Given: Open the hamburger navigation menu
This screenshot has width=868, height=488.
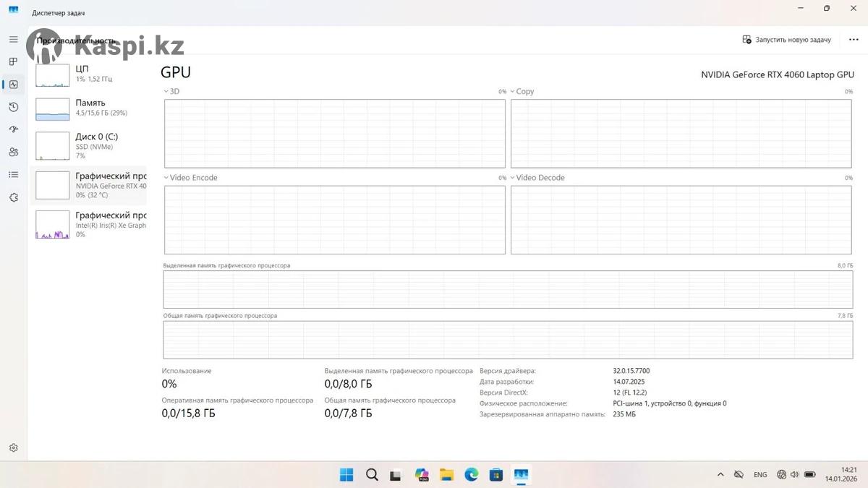Looking at the screenshot, I should (13, 39).
